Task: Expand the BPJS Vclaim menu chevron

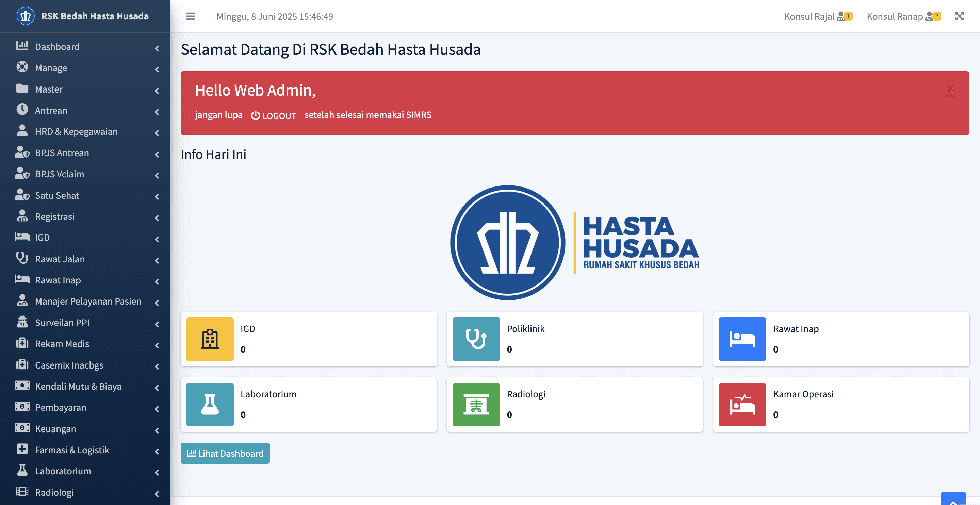Action: click(157, 176)
